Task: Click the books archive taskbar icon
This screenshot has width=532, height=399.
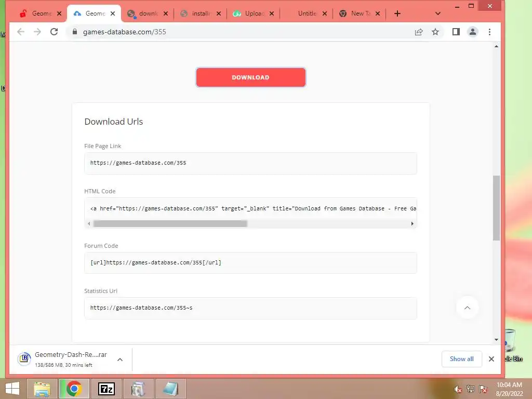Action: (x=138, y=389)
